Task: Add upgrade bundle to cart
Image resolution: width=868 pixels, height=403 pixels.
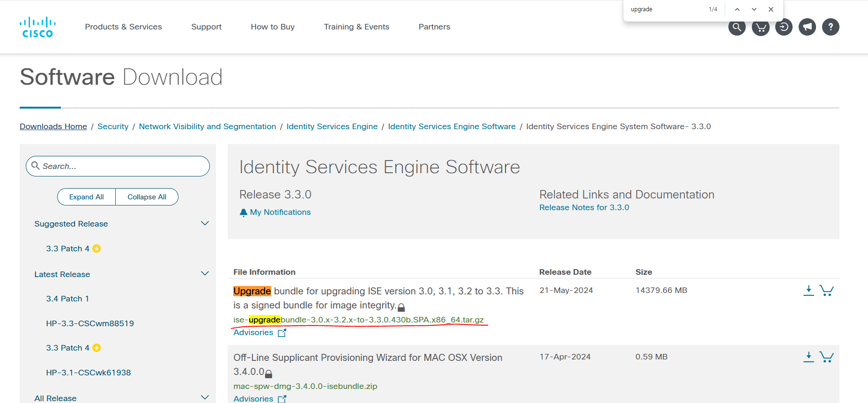Action: click(827, 291)
